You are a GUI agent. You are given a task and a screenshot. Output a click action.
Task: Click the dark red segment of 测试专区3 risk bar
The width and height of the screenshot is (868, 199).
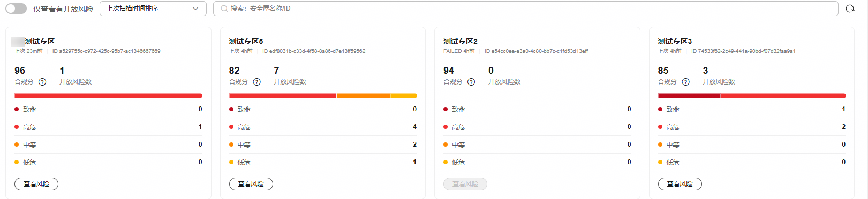[689, 96]
